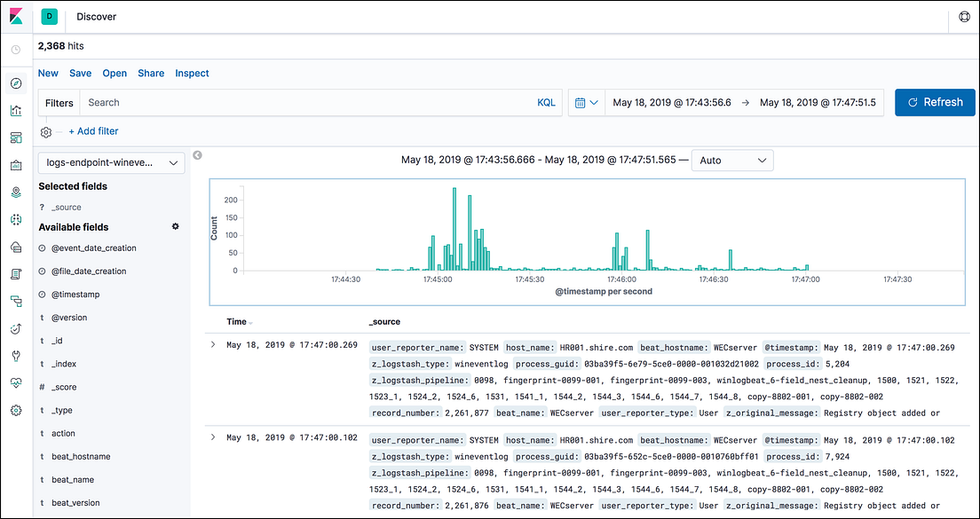Open the logs-endpoint-wineve index pattern dropdown

tap(110, 163)
